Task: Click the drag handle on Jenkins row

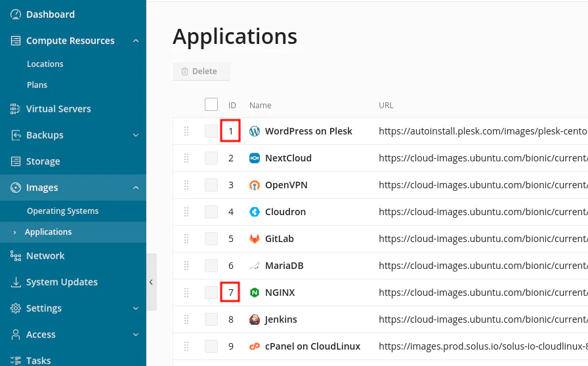Action: click(186, 319)
